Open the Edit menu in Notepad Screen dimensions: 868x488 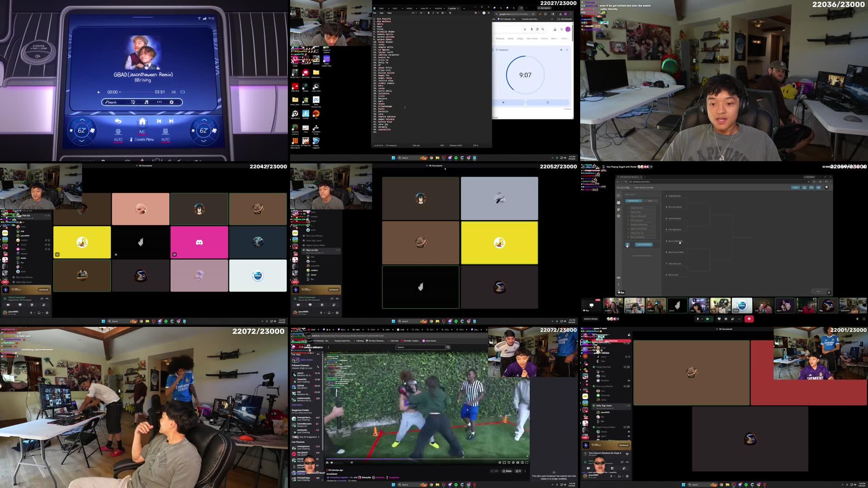coord(381,13)
